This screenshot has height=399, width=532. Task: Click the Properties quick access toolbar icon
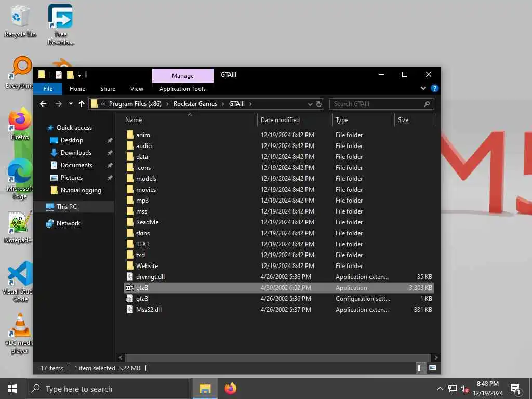[x=59, y=75]
